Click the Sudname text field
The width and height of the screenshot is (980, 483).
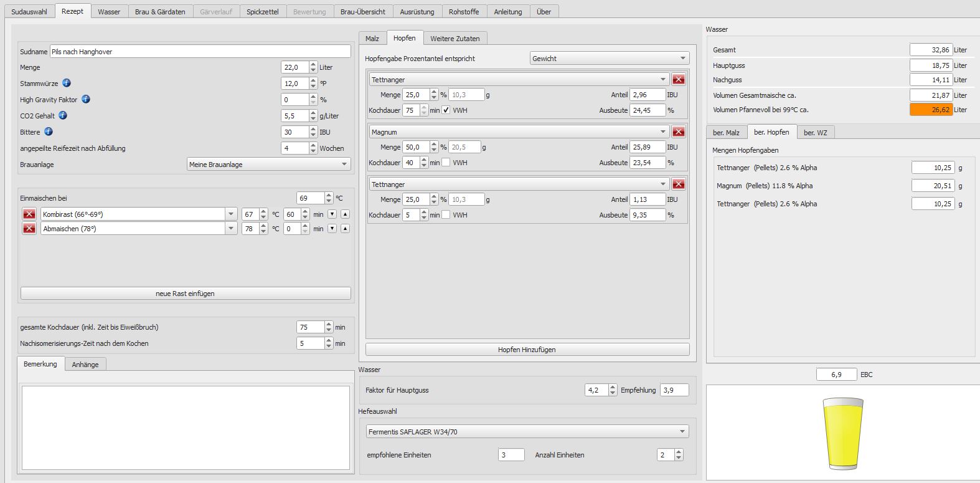[200, 52]
